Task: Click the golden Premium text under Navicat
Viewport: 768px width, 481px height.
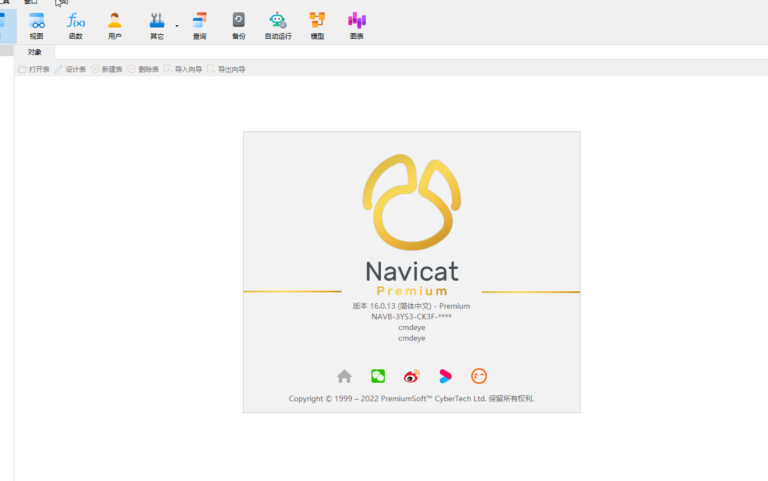Action: [412, 291]
